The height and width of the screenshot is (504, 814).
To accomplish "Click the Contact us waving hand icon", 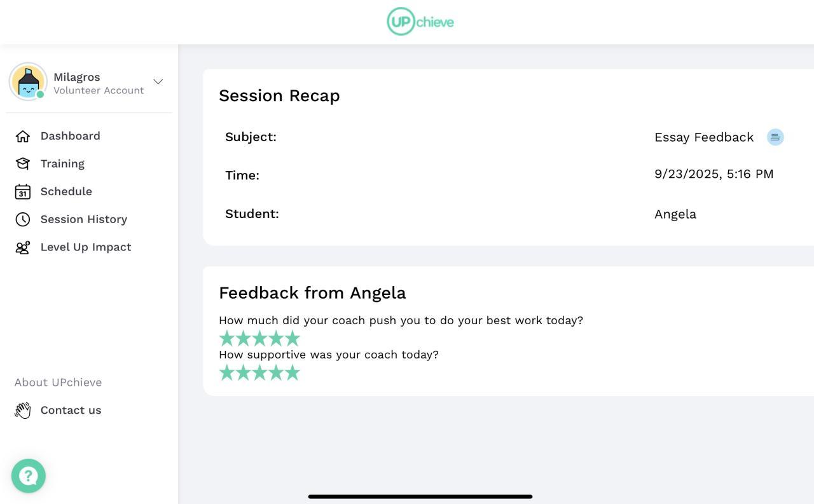I will (23, 411).
